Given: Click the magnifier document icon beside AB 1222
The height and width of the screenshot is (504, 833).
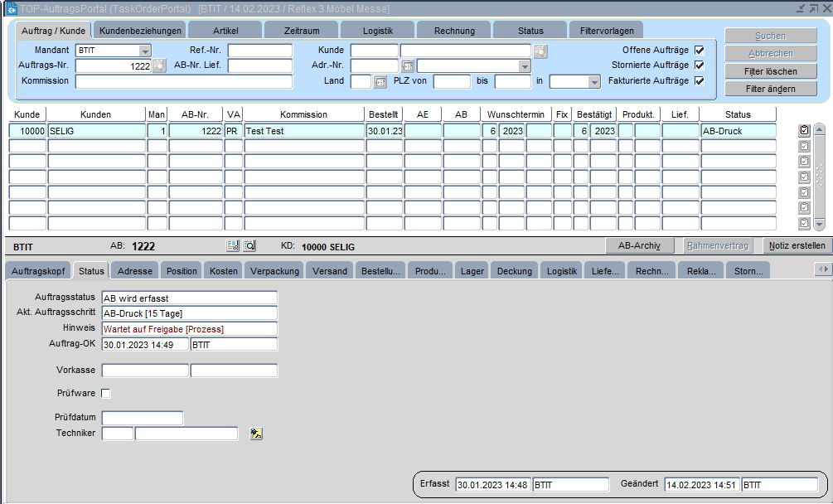Looking at the screenshot, I should tap(249, 245).
